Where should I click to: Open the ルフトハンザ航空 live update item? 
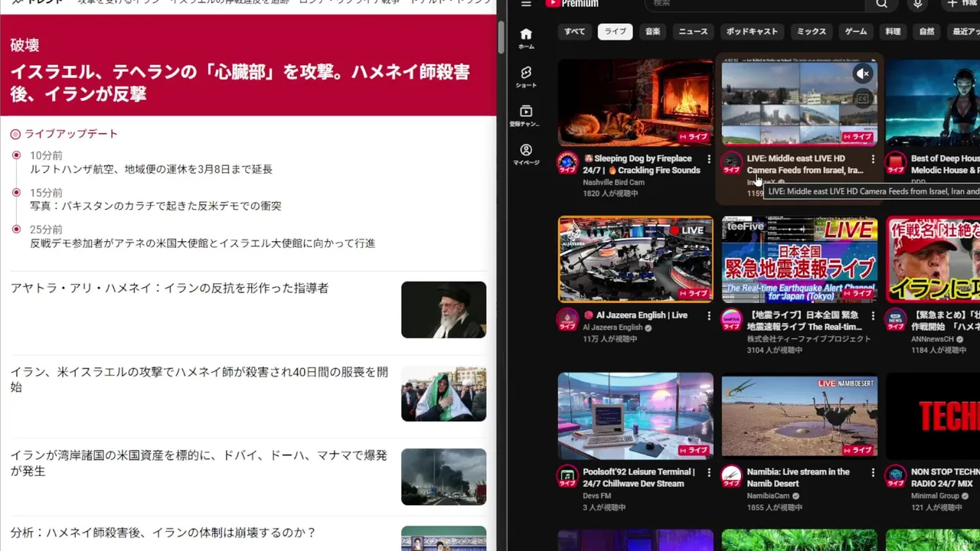(x=151, y=169)
